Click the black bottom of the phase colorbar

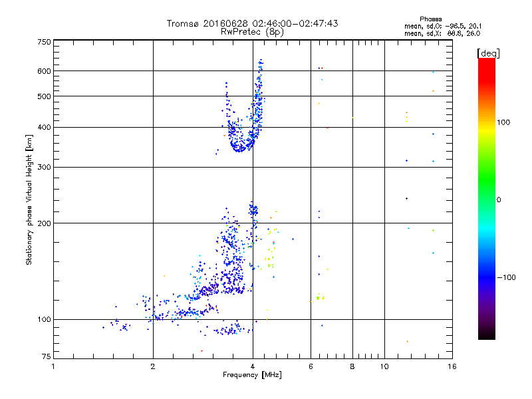[487, 334]
